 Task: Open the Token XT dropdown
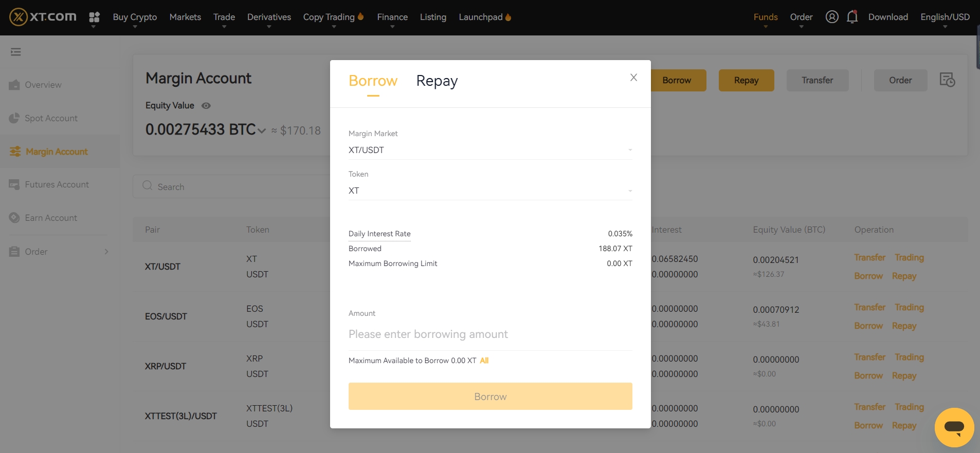(491, 191)
